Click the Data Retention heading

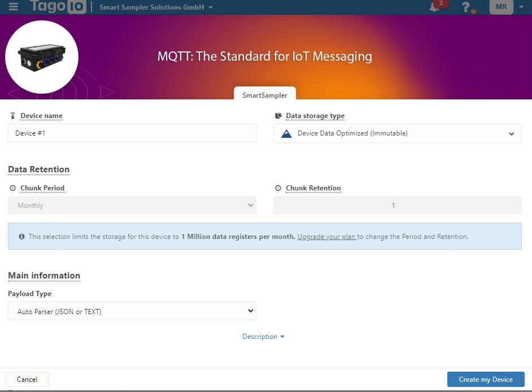pos(38,169)
